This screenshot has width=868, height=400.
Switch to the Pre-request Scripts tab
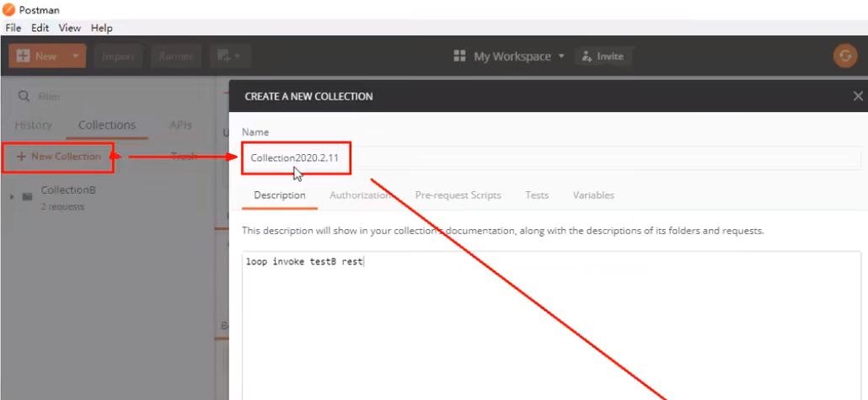(458, 195)
